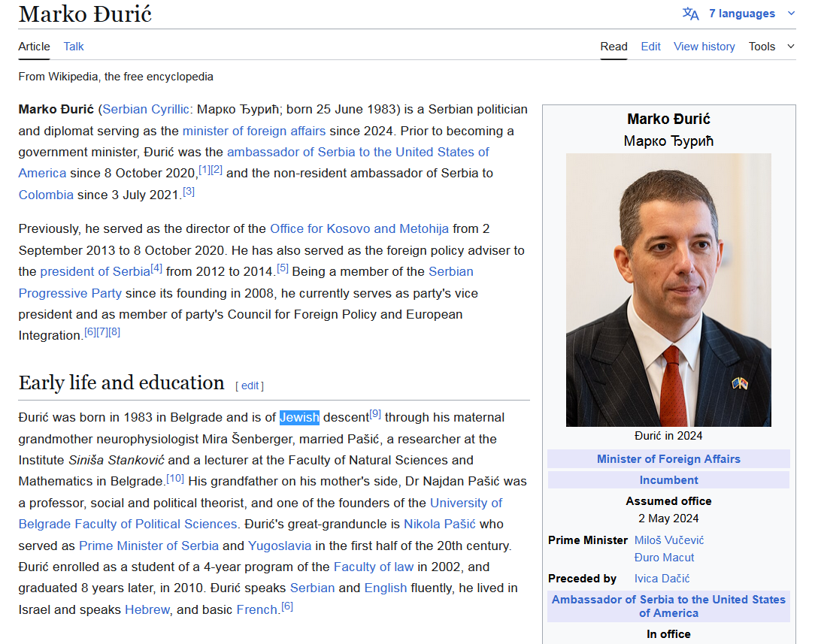Click the Incumbent link in infobox

coord(668,480)
